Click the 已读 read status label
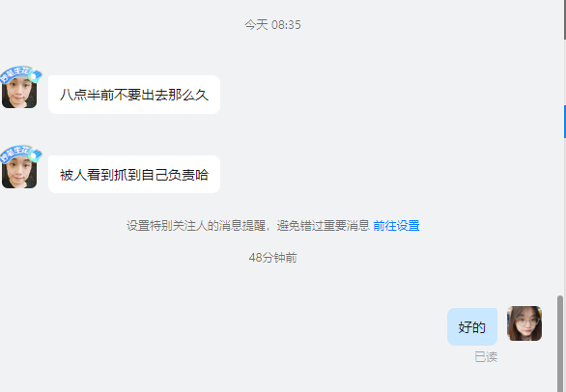The image size is (566, 392). click(x=486, y=357)
